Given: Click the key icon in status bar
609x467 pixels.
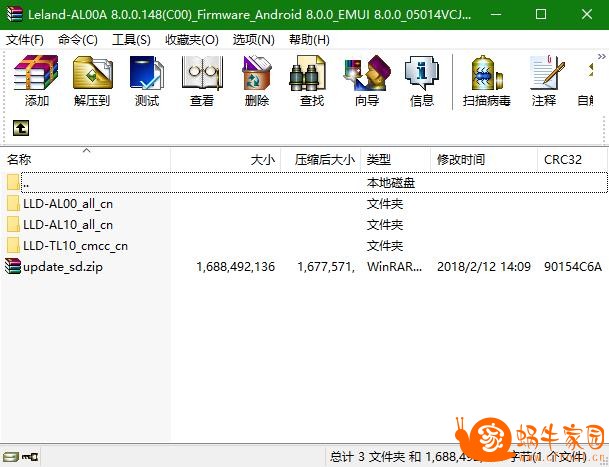Looking at the screenshot, I should [30, 456].
